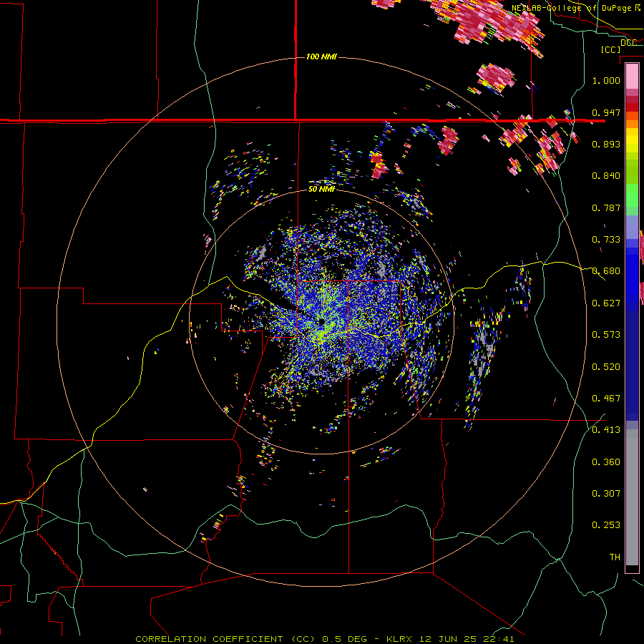Select the 0.947 scale value
The width and height of the screenshot is (644, 644).
click(606, 112)
